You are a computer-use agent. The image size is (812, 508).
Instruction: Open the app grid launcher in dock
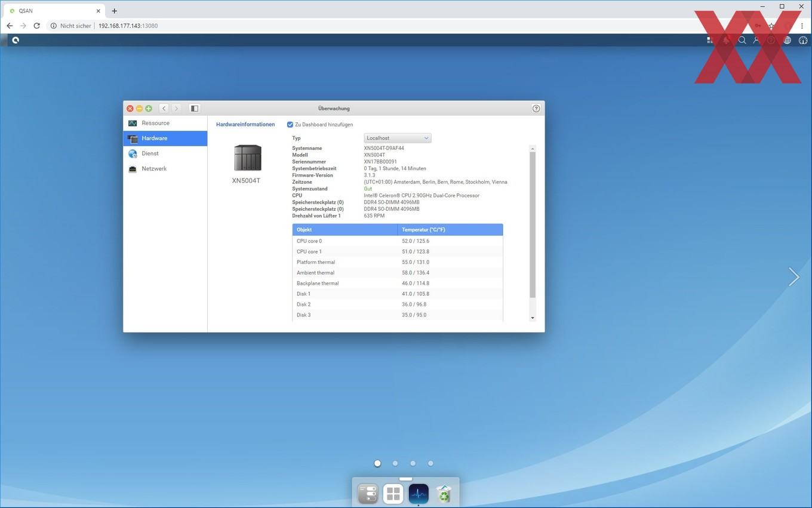(393, 494)
